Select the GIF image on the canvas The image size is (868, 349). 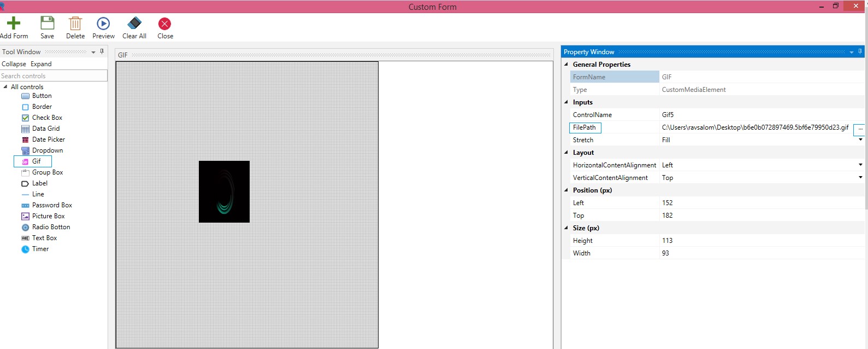pos(224,191)
